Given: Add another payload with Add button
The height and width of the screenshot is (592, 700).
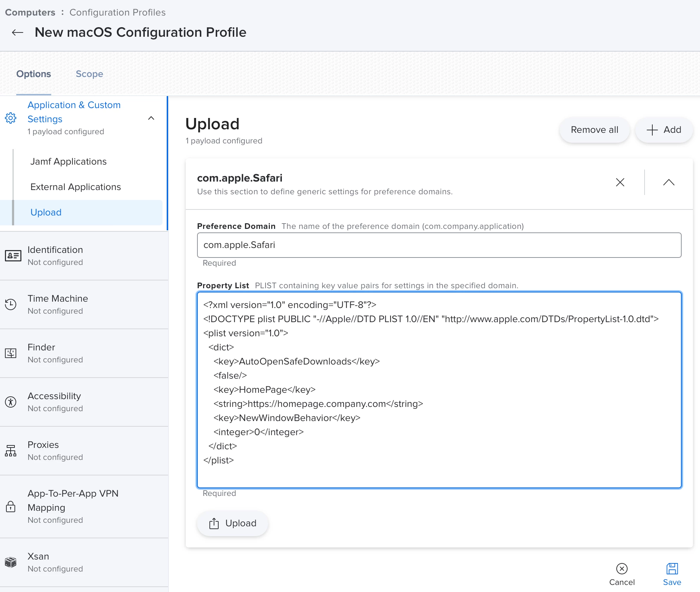Looking at the screenshot, I should [x=664, y=130].
